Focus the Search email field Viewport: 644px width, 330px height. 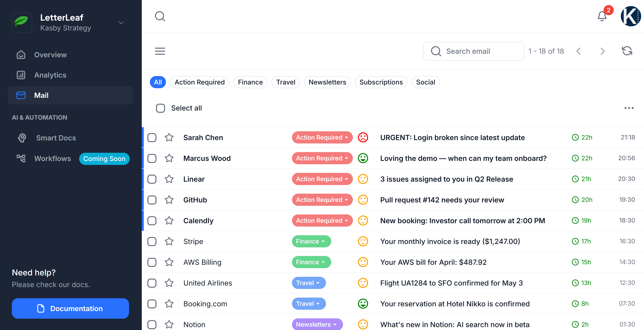pyautogui.click(x=473, y=51)
